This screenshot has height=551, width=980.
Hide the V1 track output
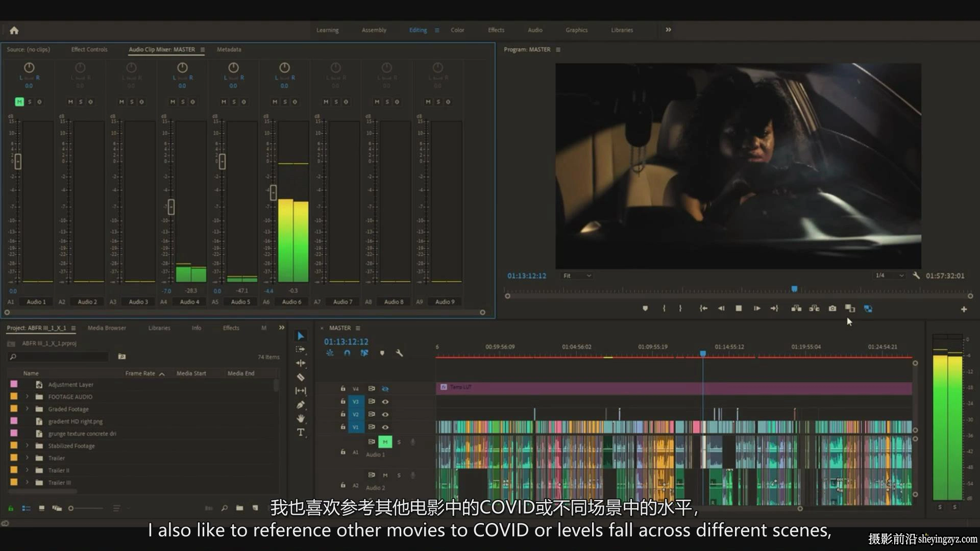click(385, 427)
